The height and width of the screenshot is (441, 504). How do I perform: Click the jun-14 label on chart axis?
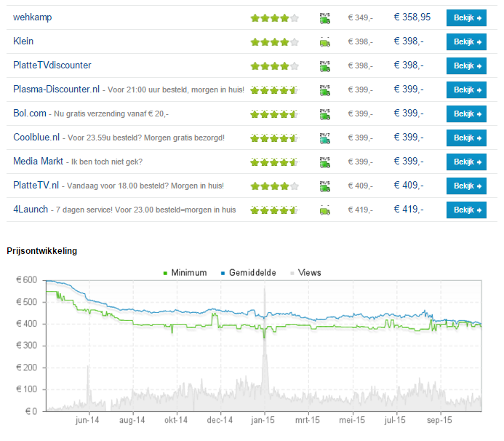tap(87, 420)
